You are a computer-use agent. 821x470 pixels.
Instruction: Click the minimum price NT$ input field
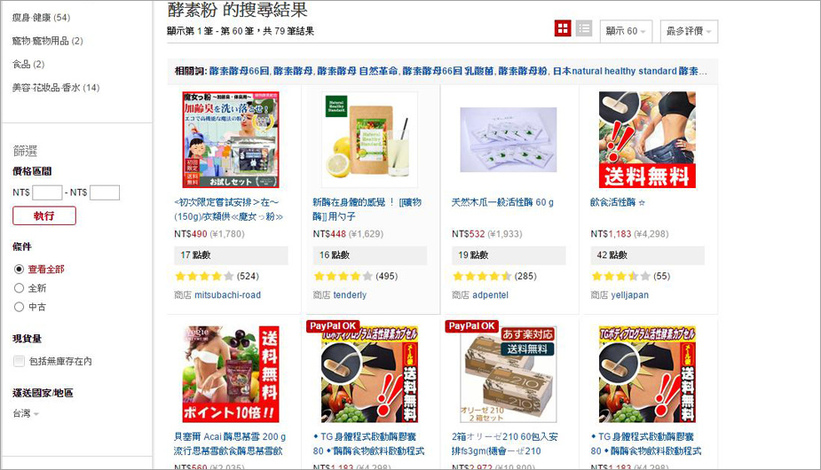(x=47, y=193)
